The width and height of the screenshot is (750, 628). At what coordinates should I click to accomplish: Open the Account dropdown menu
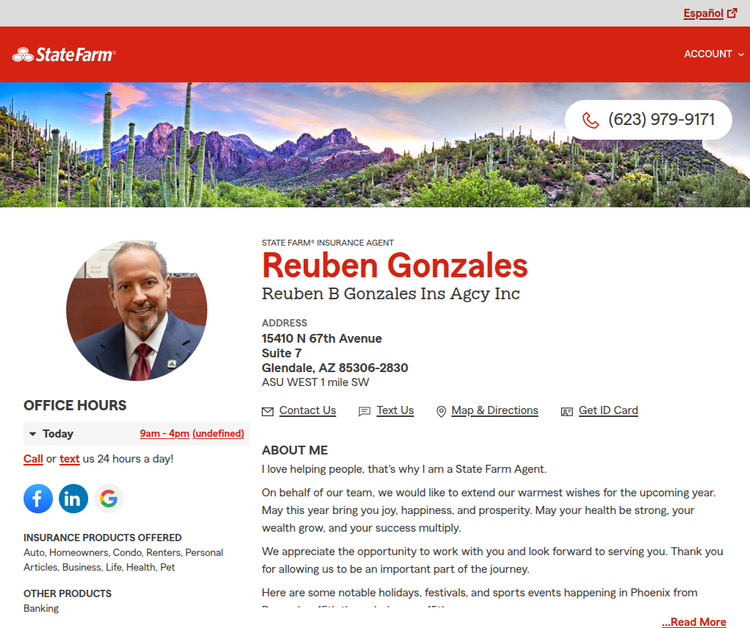point(713,54)
